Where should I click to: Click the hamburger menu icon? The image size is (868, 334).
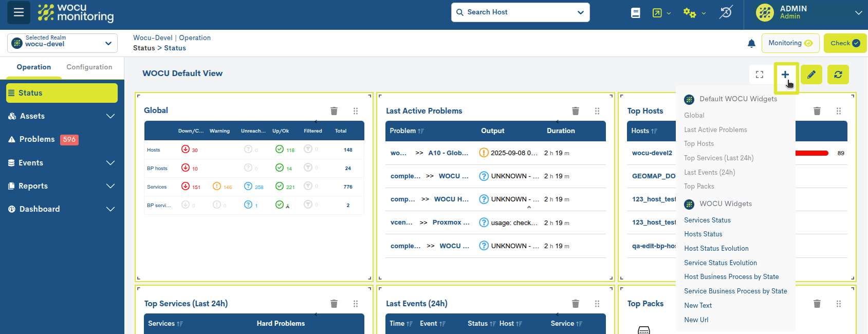pyautogui.click(x=19, y=12)
